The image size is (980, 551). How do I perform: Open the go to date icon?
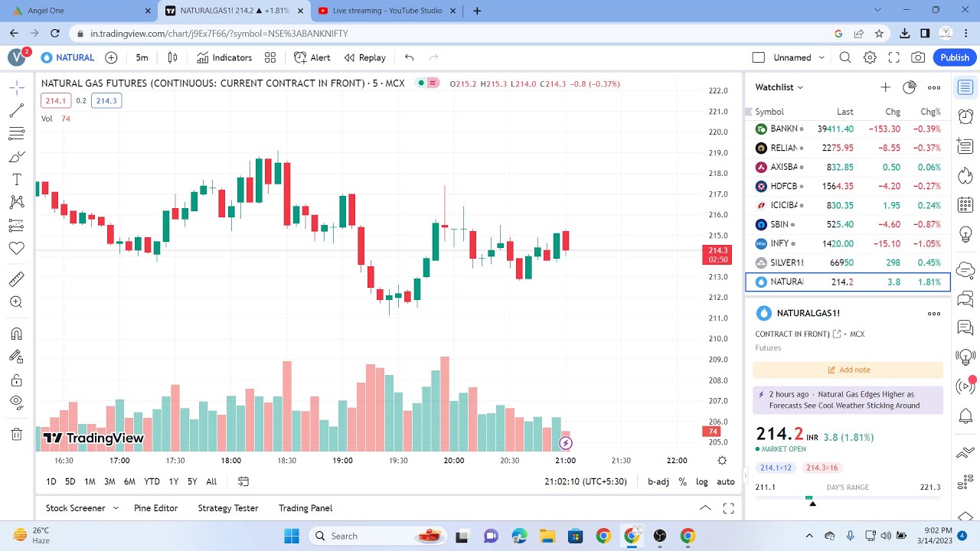pyautogui.click(x=243, y=481)
